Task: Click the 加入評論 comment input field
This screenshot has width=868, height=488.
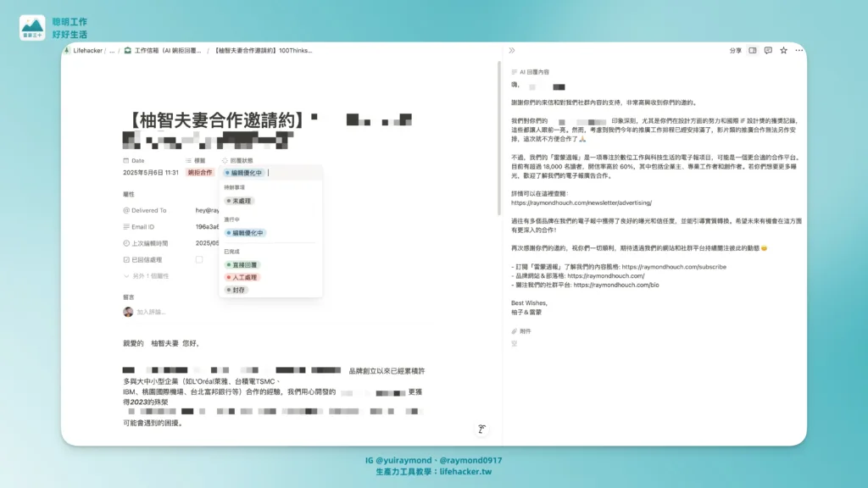Action: [x=153, y=313]
